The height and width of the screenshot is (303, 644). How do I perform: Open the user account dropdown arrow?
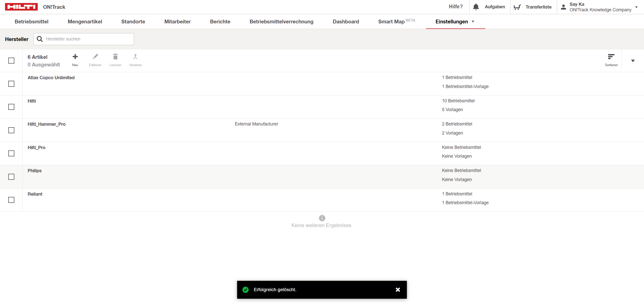(636, 7)
